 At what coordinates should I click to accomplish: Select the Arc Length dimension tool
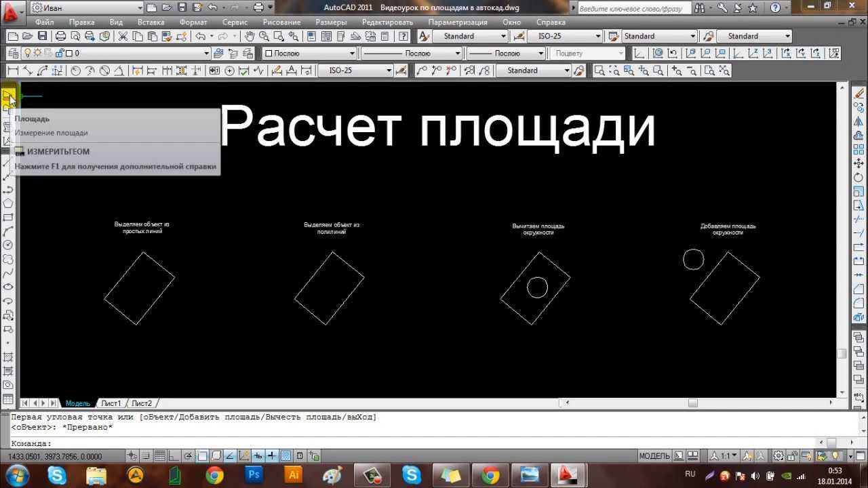(42, 70)
